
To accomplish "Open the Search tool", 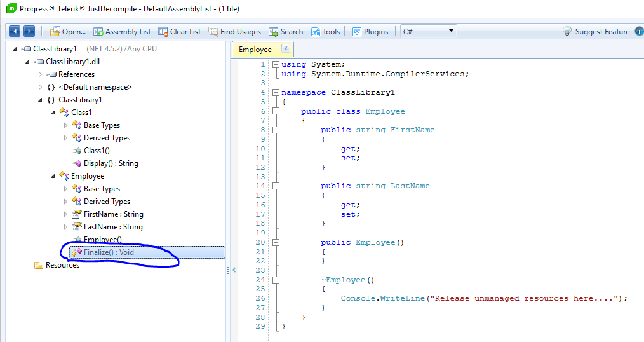I will click(286, 32).
